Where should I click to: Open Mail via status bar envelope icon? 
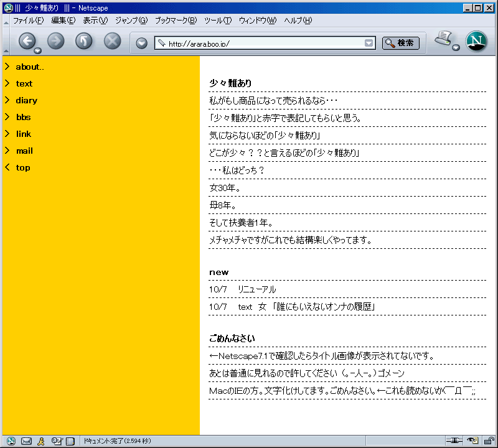tap(26, 441)
